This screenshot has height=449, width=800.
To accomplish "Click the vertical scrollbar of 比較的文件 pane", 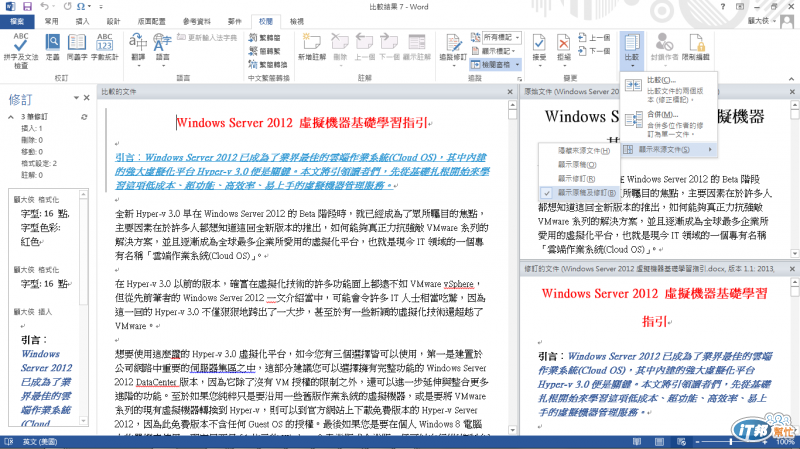I will click(512, 268).
